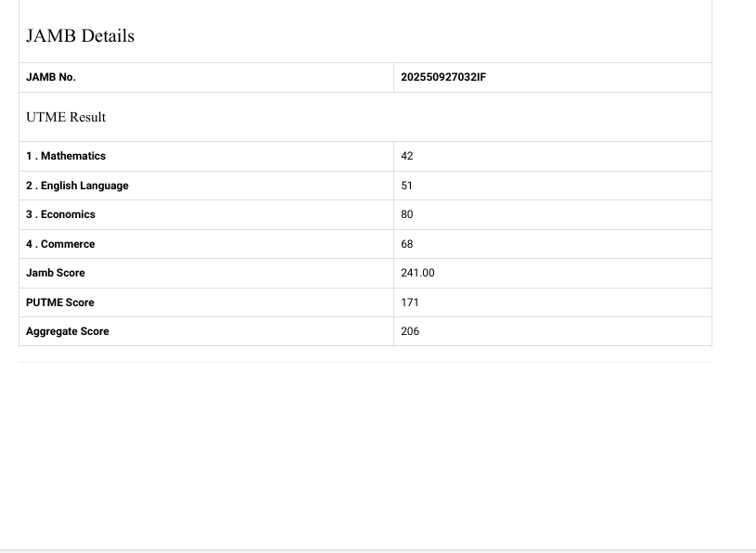Click the Mathematics score 42

pyautogui.click(x=407, y=156)
